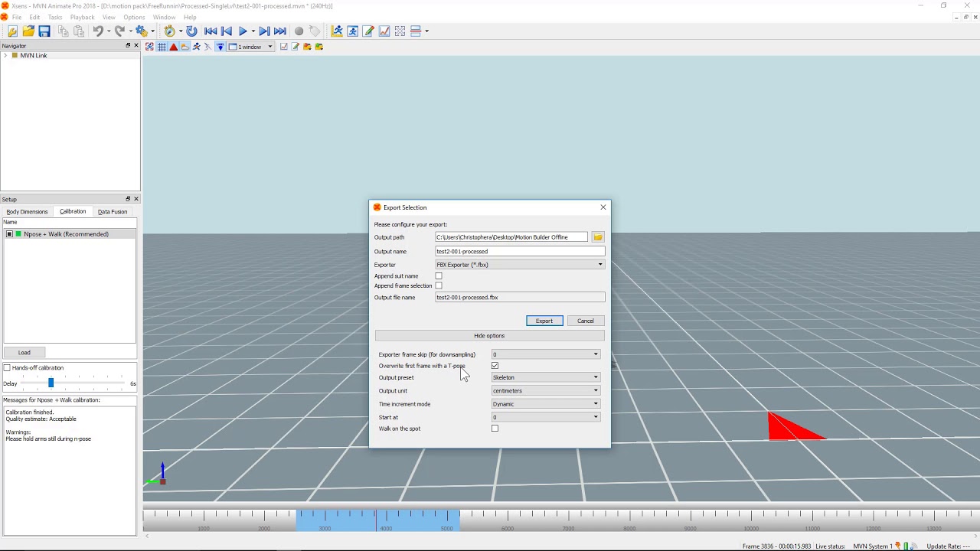Open file using the yellow folder toolbar icon
980x551 pixels.
click(x=28, y=31)
